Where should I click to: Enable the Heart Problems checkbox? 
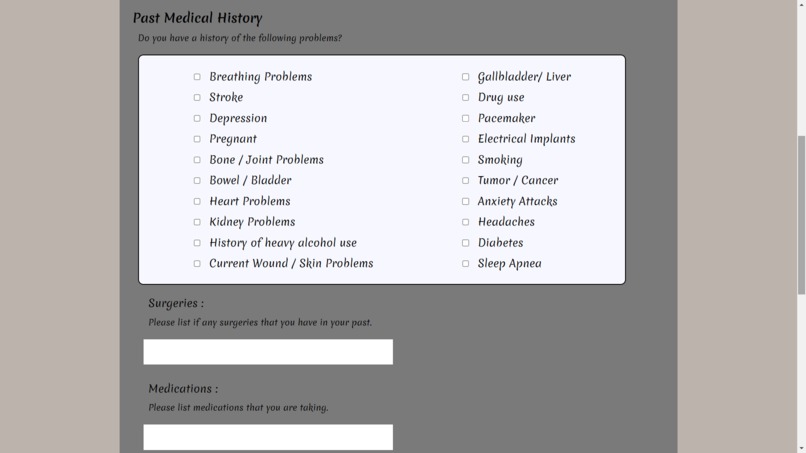point(197,201)
